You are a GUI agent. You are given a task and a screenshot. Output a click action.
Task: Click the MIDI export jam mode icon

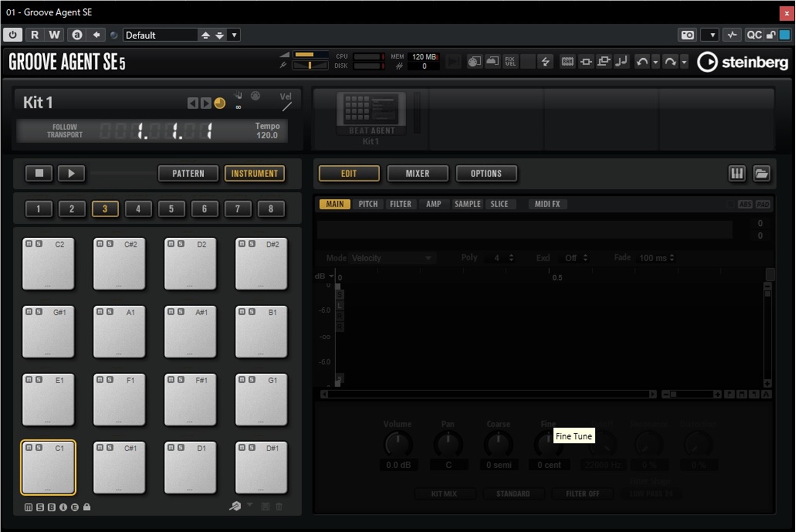474,62
